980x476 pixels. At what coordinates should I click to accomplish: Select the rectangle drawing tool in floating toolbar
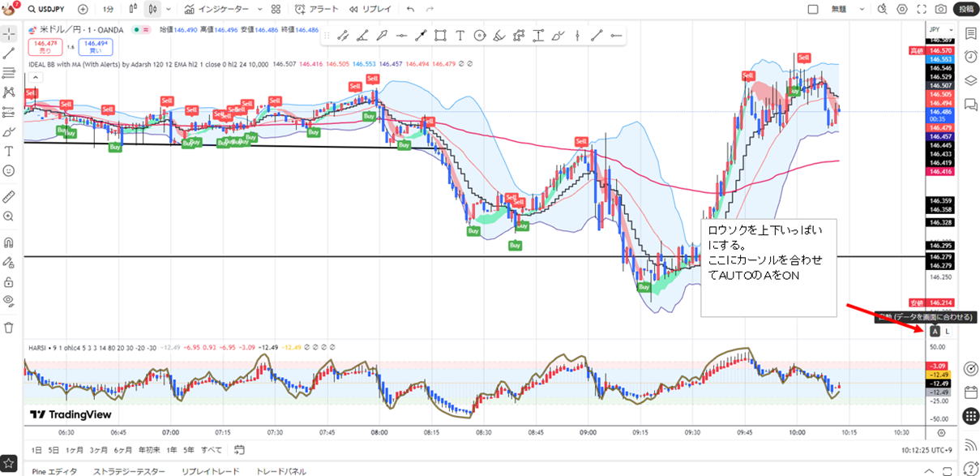[x=440, y=36]
